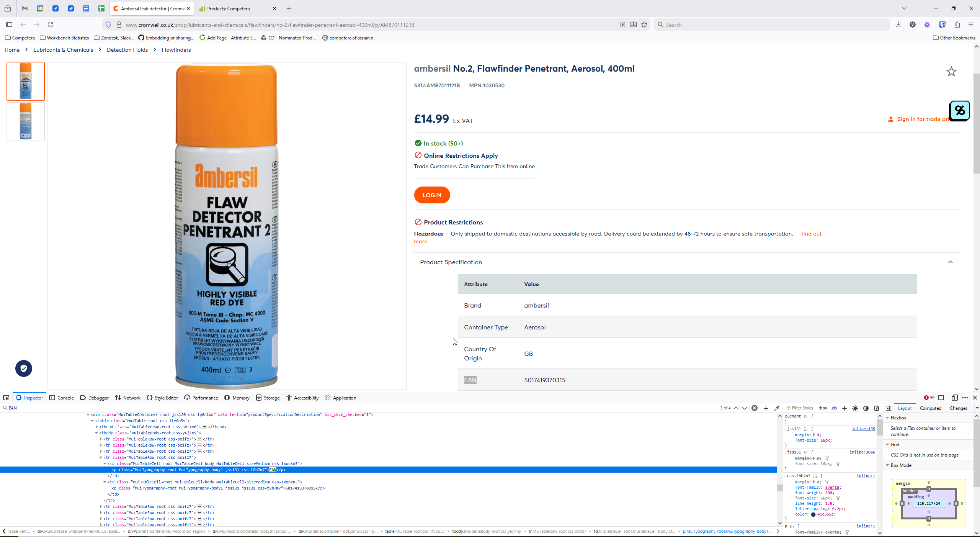Viewport: 980px width, 537px height.
Task: Switch to the Console tab
Action: click(62, 398)
